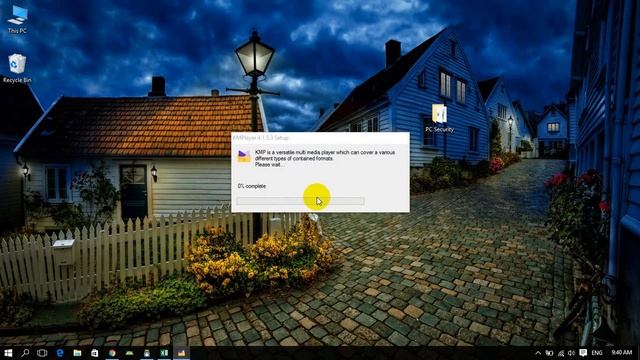Click the taskbar search magnifier icon

[25, 353]
